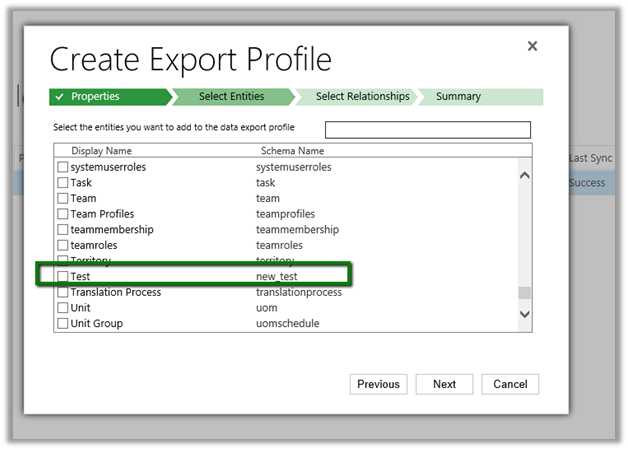Select the Team entity checkbox
The image size is (628, 450).
point(63,198)
